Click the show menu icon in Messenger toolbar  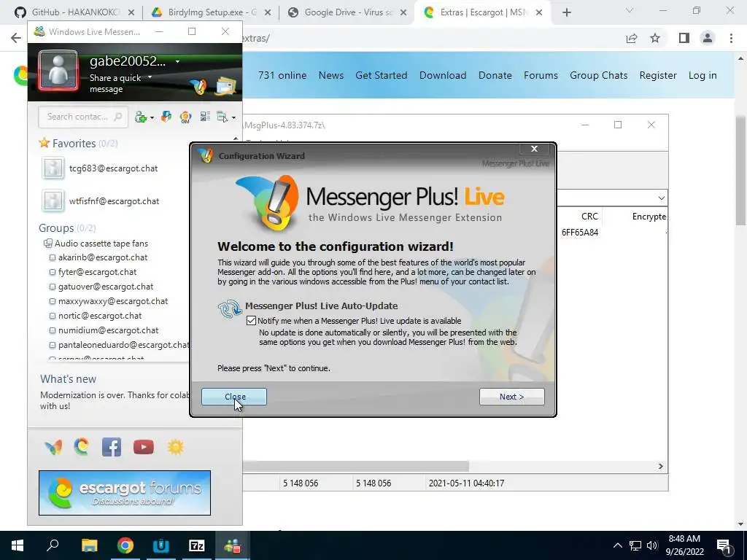point(222,117)
